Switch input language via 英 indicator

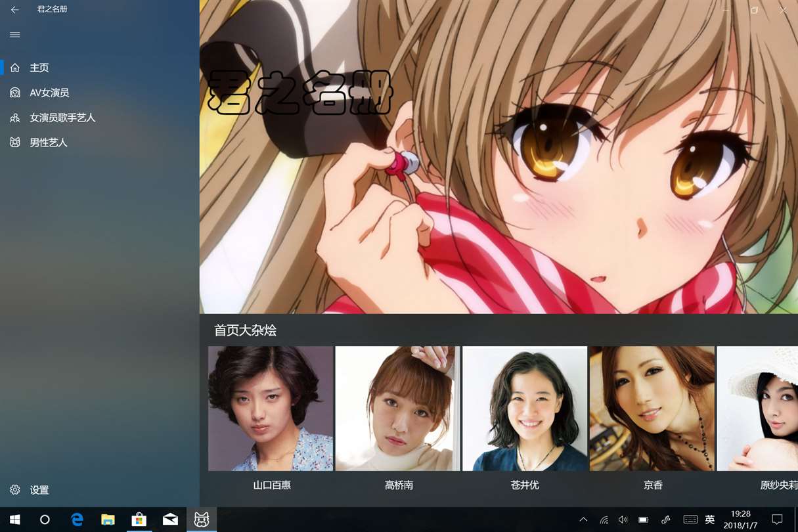[x=710, y=520]
